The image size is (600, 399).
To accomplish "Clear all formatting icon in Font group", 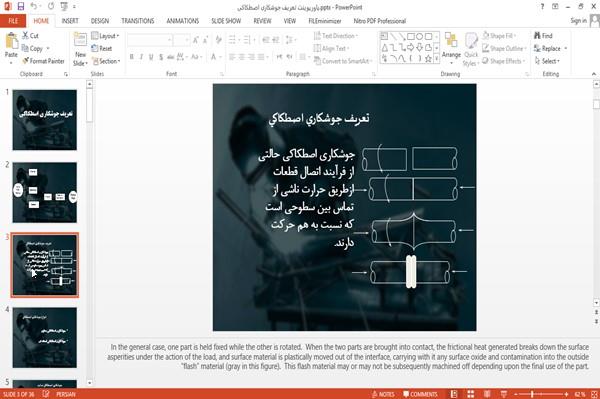I will pos(218,40).
